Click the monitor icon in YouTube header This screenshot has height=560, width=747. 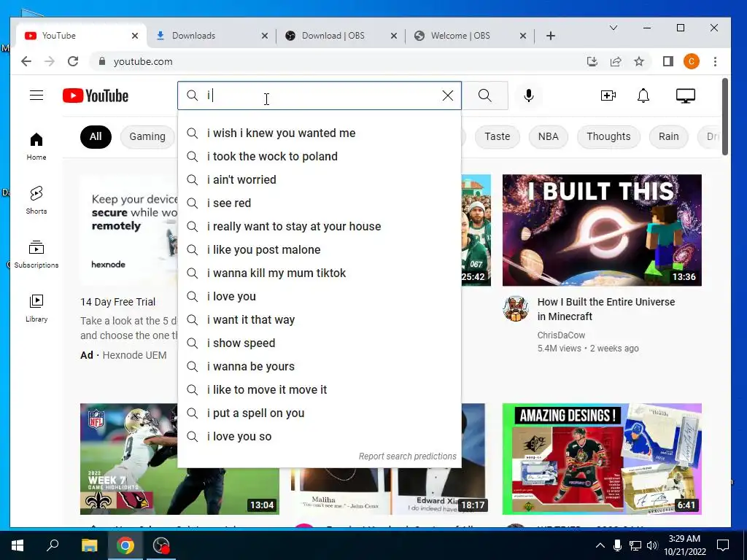tap(686, 96)
